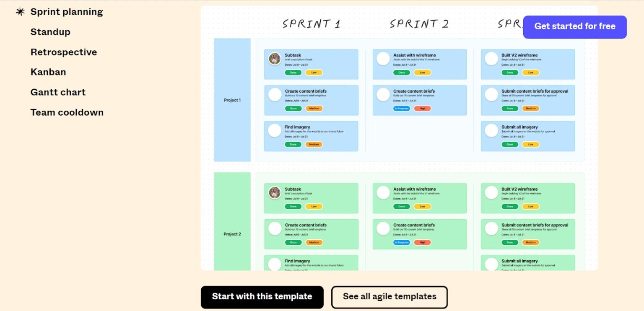Click the assignee circle on Submit all imagery card
This screenshot has width=644, height=311.
coord(491,130)
